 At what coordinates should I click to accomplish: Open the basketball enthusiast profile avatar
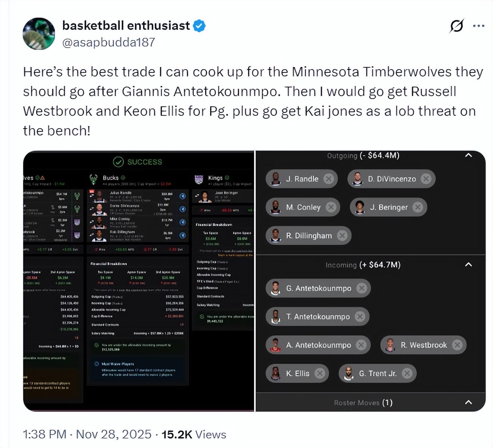coord(39,34)
